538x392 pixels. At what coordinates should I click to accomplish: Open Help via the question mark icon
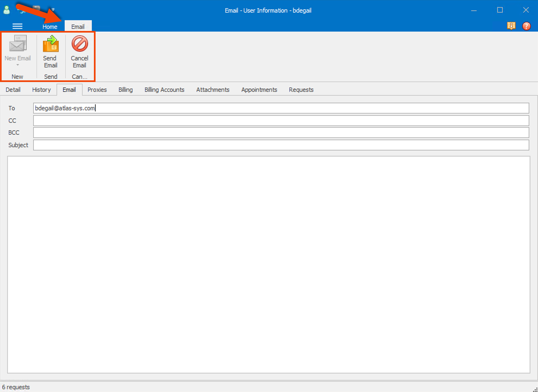[x=526, y=26]
